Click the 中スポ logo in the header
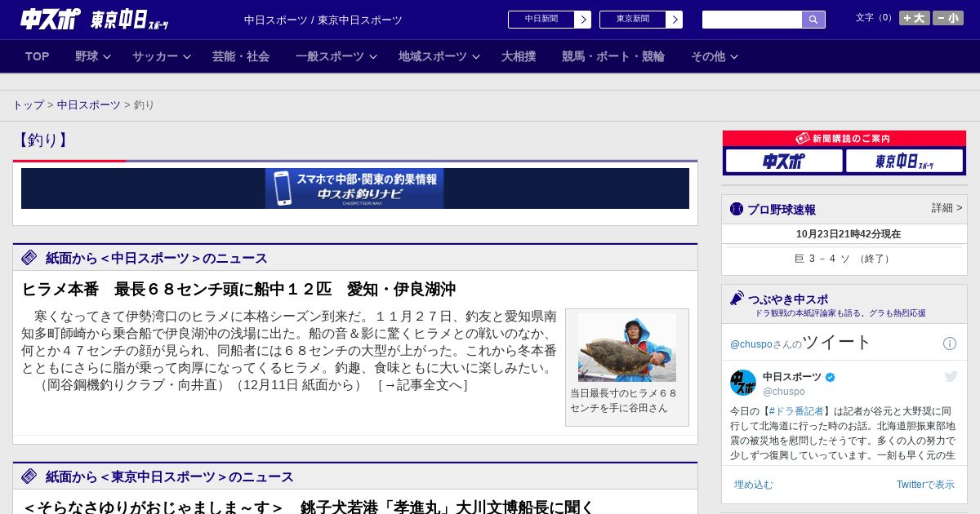This screenshot has height=514, width=980. pyautogui.click(x=51, y=19)
